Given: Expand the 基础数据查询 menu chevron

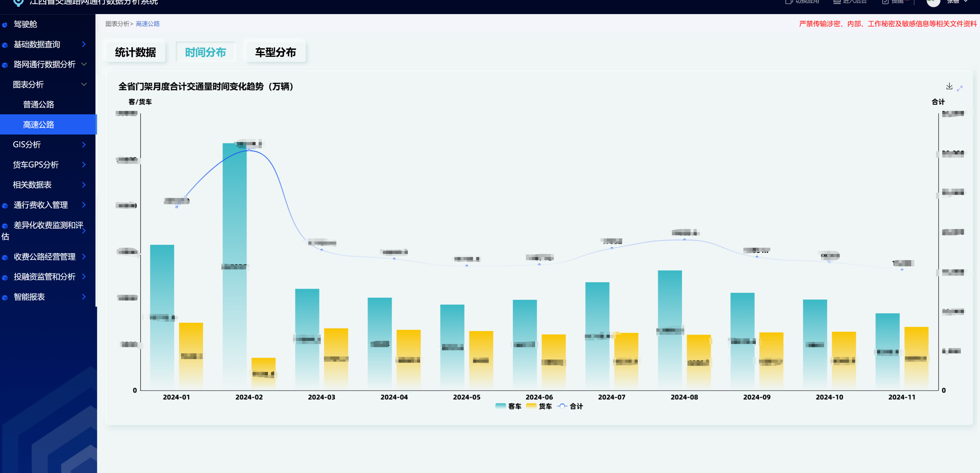Looking at the screenshot, I should [84, 44].
